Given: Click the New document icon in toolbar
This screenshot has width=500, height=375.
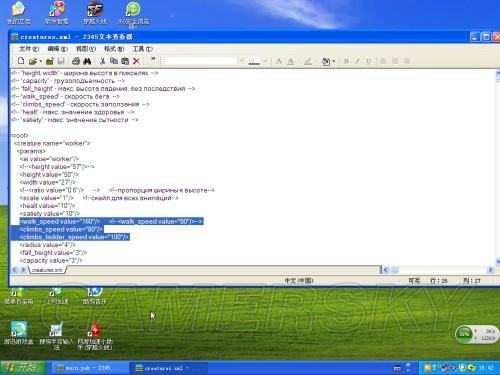Looking at the screenshot, I should 21,61.
